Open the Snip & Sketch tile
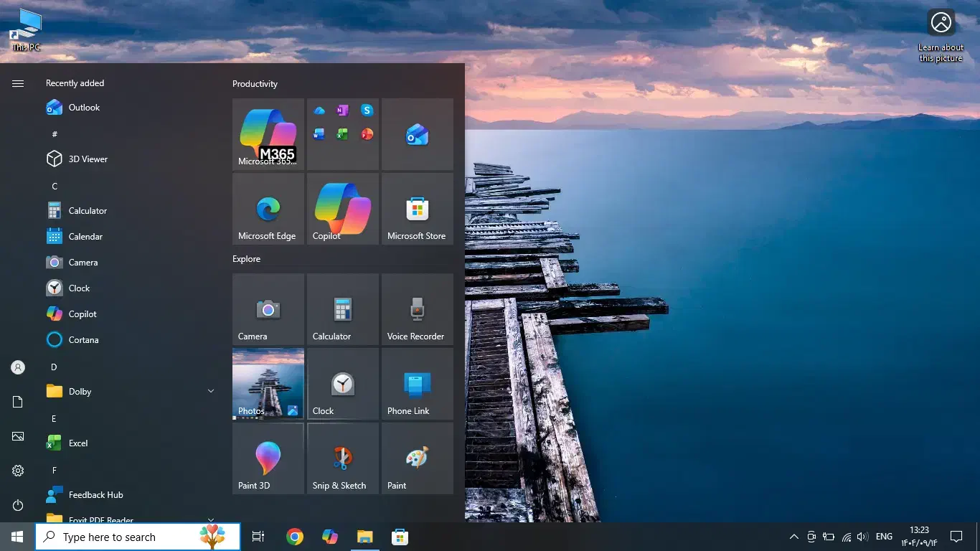 [342, 458]
